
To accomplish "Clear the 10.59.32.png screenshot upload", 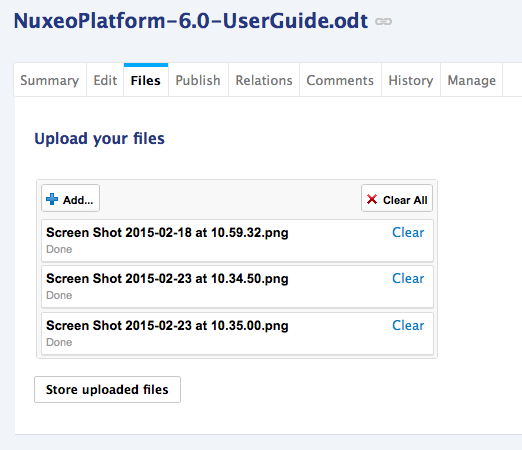I will [x=408, y=232].
